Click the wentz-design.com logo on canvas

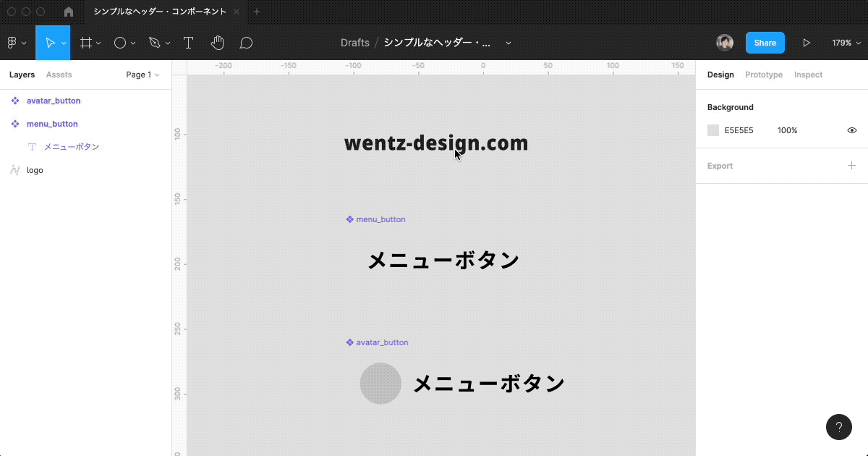point(436,143)
